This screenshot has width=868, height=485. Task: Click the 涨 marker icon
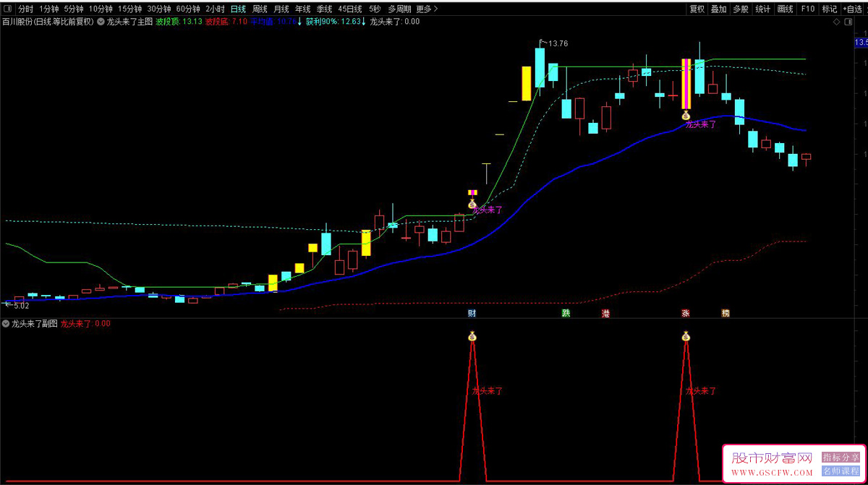[685, 314]
